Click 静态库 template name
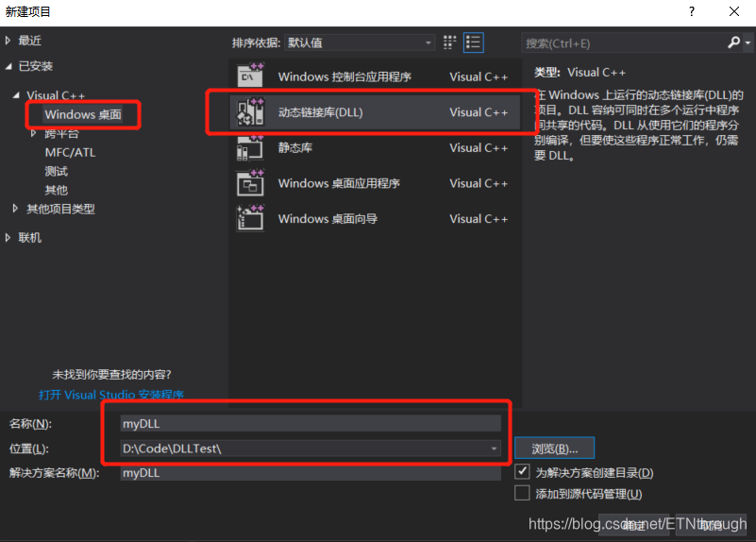This screenshot has width=756, height=542. pos(295,147)
